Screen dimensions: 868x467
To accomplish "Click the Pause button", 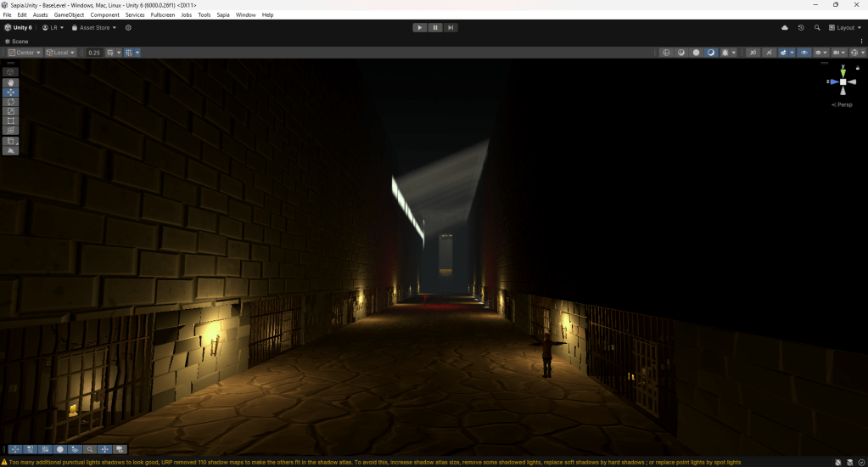I will pos(435,27).
